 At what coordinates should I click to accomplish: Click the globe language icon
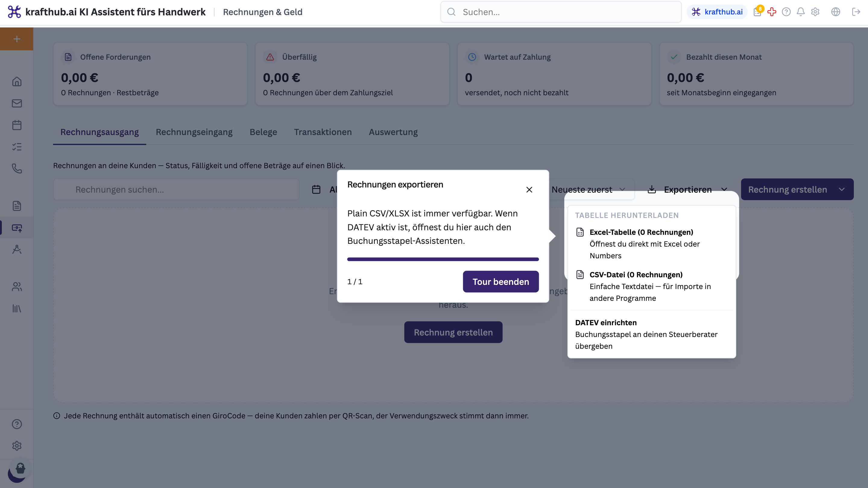click(836, 12)
